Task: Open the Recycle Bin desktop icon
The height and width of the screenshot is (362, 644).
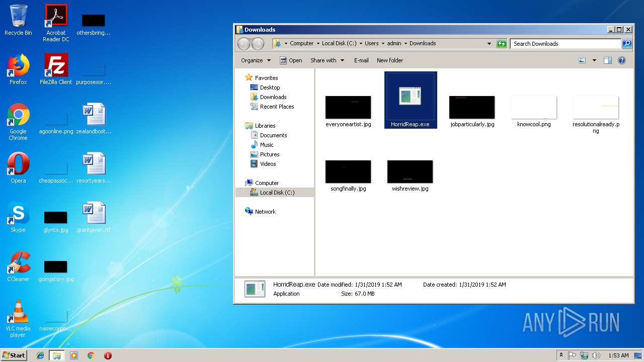Action: pyautogui.click(x=18, y=20)
